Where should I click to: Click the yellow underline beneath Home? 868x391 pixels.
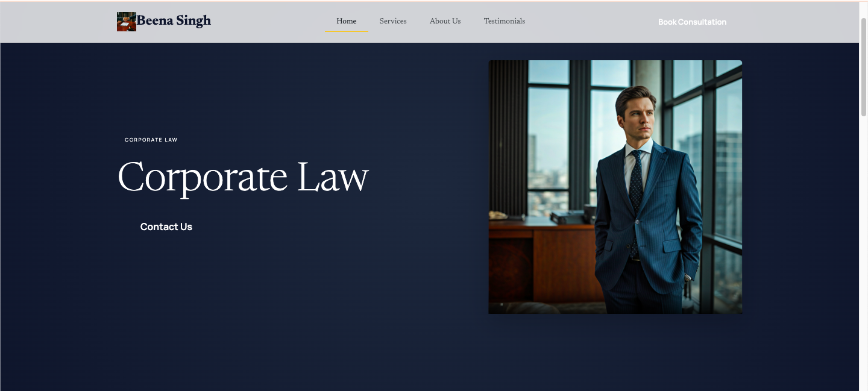[346, 31]
